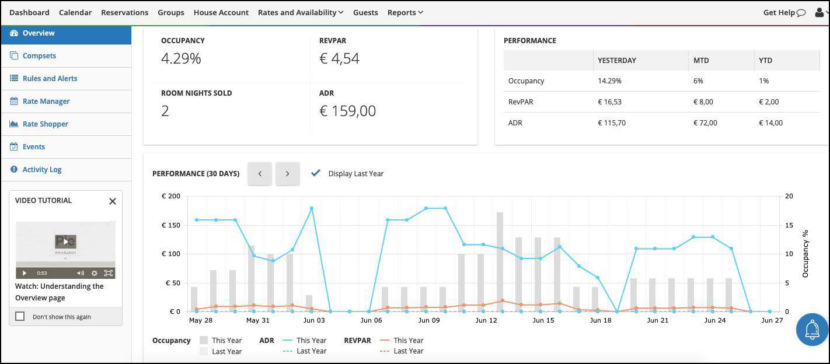Select the Rate Shopper chart icon
This screenshot has height=364, width=830.
tap(14, 124)
